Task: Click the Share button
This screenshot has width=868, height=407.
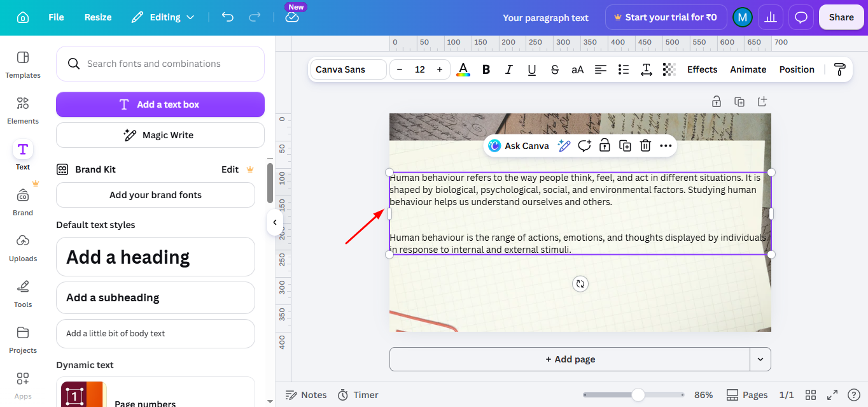Action: pyautogui.click(x=841, y=17)
